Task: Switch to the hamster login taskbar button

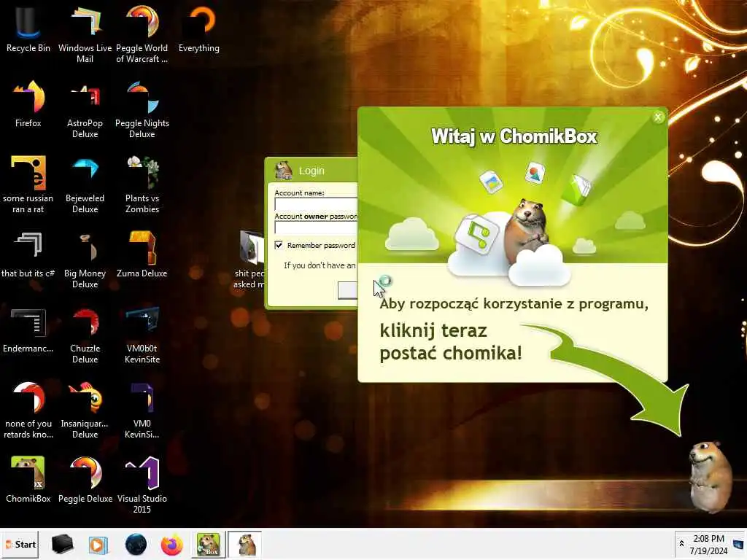Action: (x=245, y=544)
